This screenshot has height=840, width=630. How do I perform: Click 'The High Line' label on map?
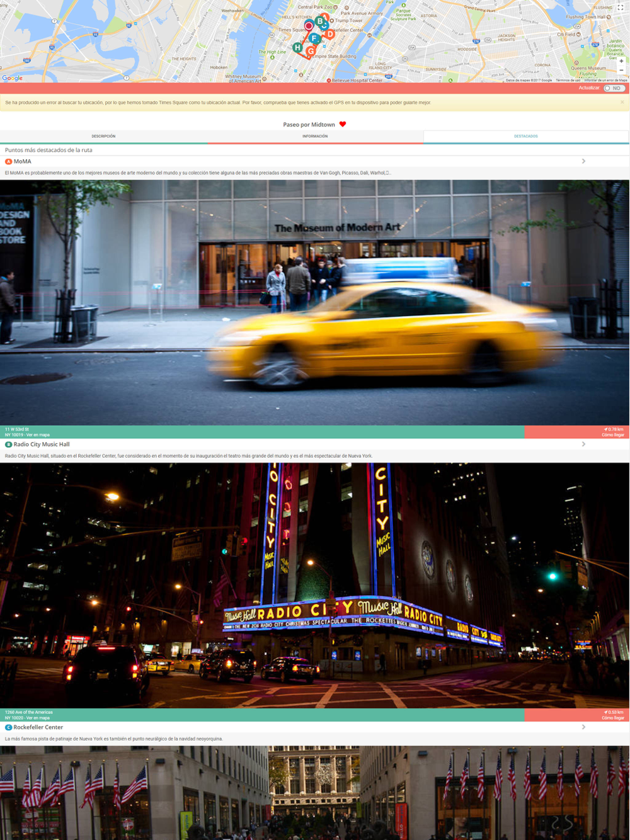click(x=272, y=52)
